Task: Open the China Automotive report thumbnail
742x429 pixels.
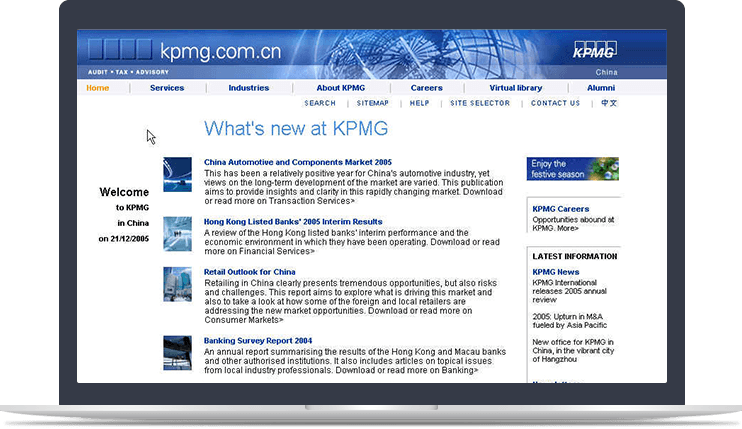Action: (177, 174)
